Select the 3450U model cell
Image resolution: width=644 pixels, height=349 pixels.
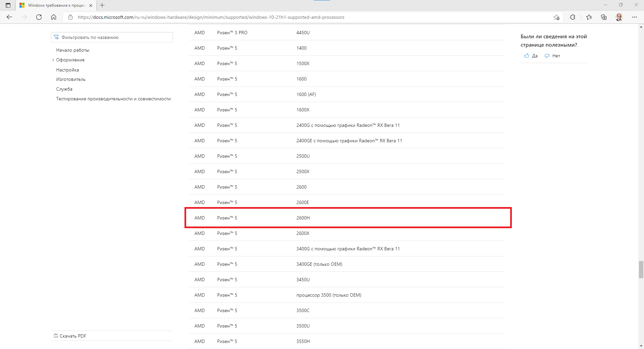[303, 280]
